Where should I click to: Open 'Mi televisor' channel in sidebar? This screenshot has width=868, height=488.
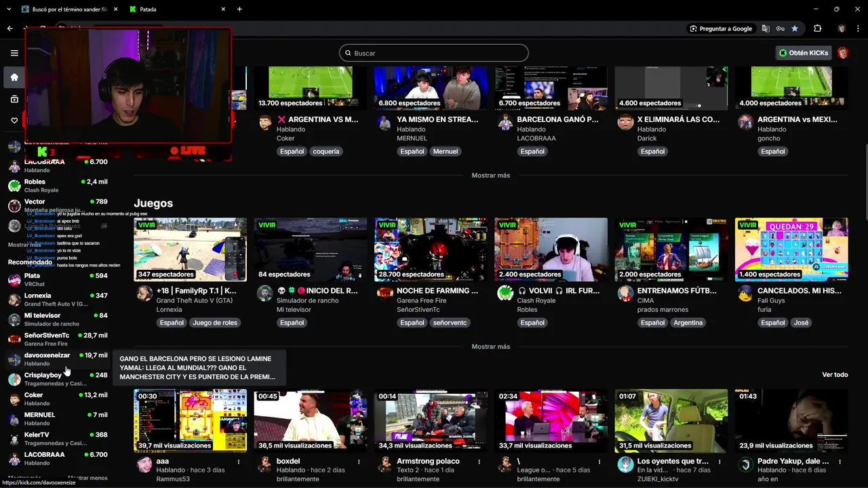tap(58, 319)
